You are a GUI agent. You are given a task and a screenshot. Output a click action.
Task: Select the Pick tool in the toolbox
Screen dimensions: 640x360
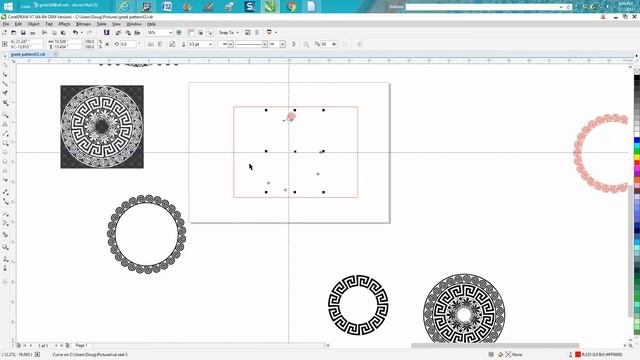pyautogui.click(x=5, y=56)
